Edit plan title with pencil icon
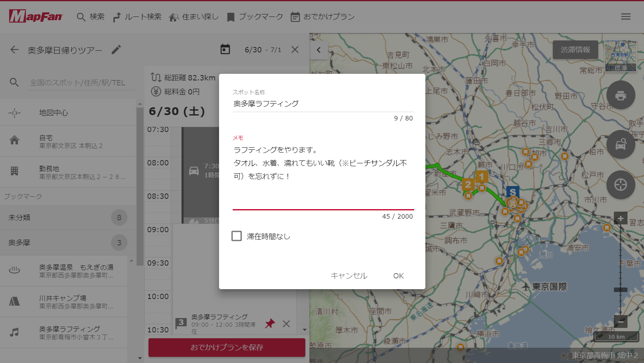Image resolution: width=644 pixels, height=363 pixels. [116, 50]
